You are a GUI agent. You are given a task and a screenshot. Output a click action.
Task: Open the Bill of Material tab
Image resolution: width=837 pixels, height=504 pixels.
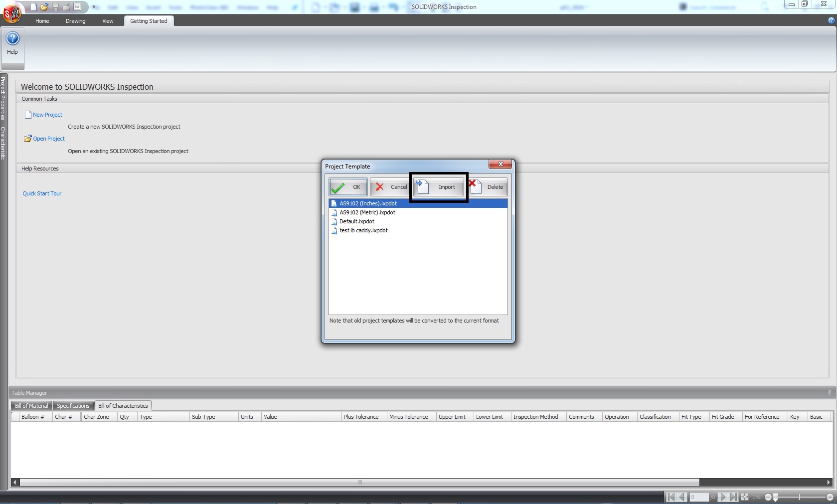coord(31,406)
